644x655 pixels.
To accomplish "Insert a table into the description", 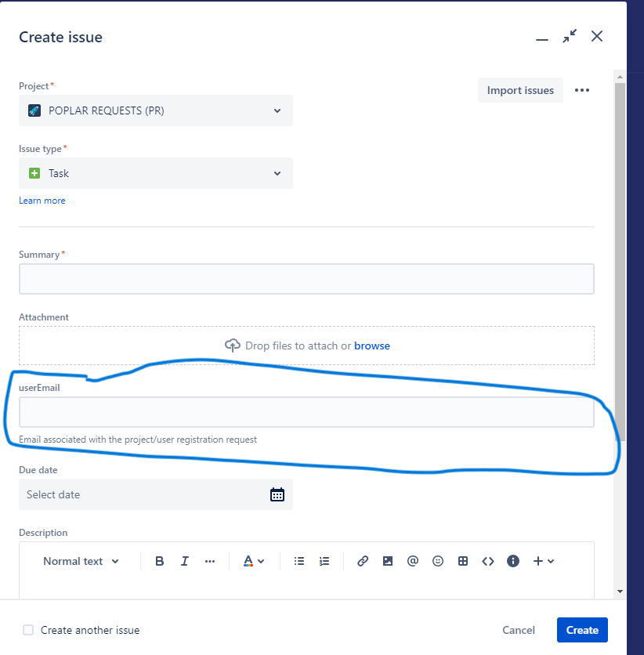I will click(462, 561).
